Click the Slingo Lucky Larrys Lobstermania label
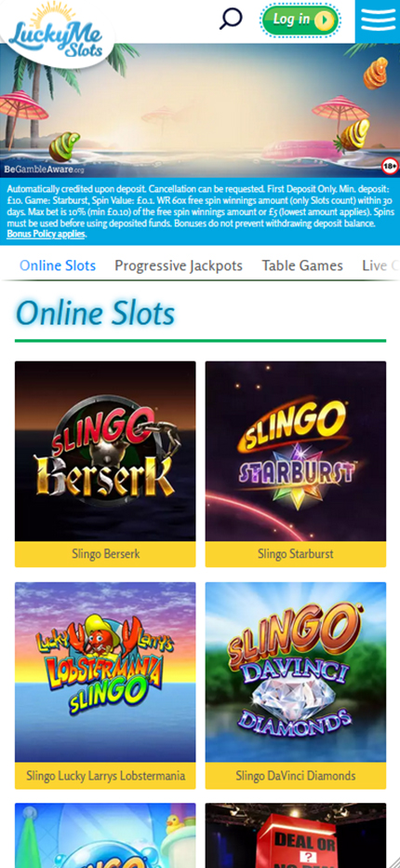 [105, 776]
